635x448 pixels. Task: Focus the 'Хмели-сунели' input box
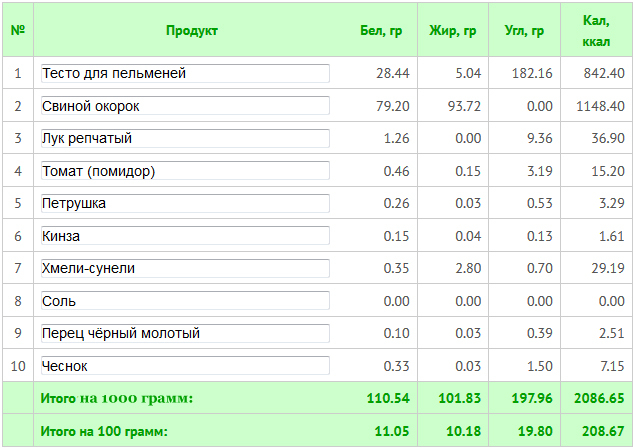tap(185, 269)
